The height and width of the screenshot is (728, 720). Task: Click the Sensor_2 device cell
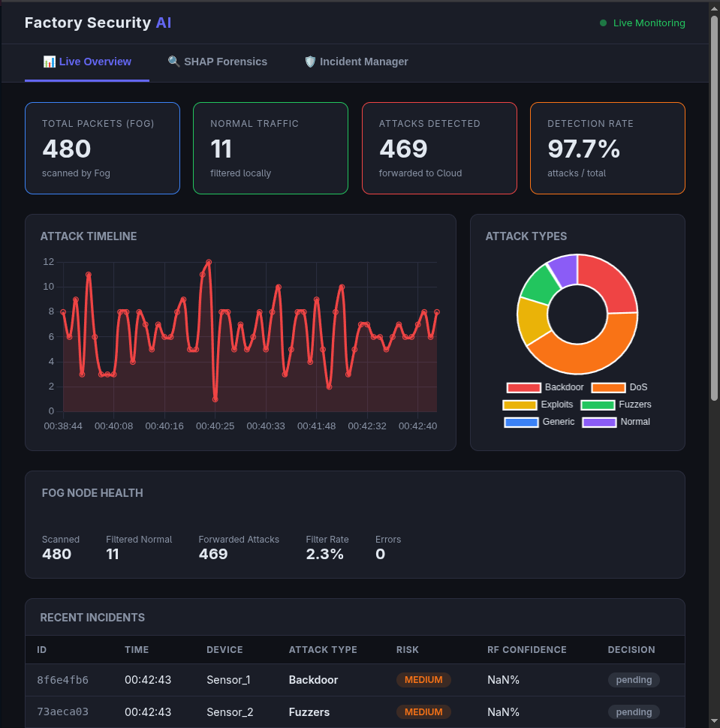pos(230,711)
